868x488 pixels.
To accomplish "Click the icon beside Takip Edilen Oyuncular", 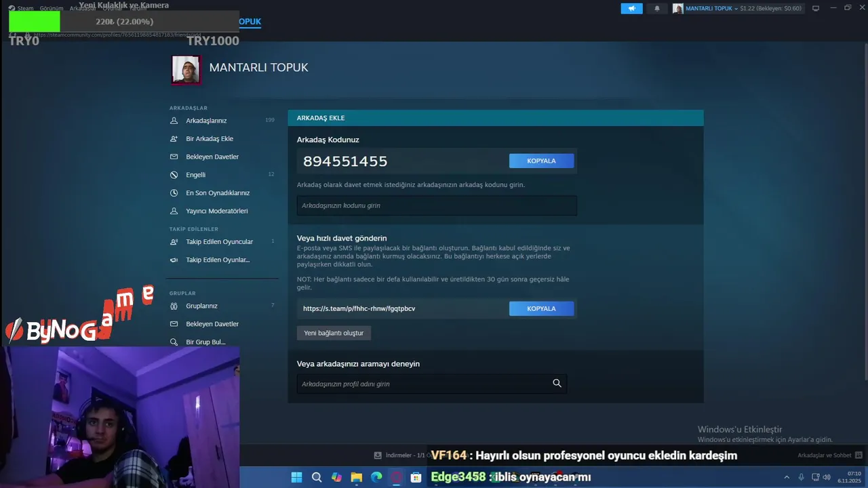I will 174,242.
